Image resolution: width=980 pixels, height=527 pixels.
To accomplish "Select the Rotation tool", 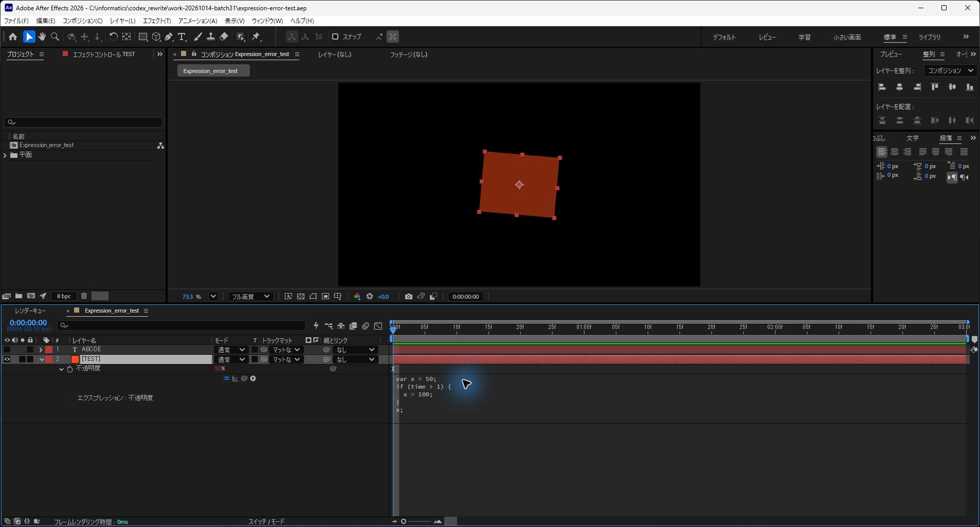I will click(113, 37).
